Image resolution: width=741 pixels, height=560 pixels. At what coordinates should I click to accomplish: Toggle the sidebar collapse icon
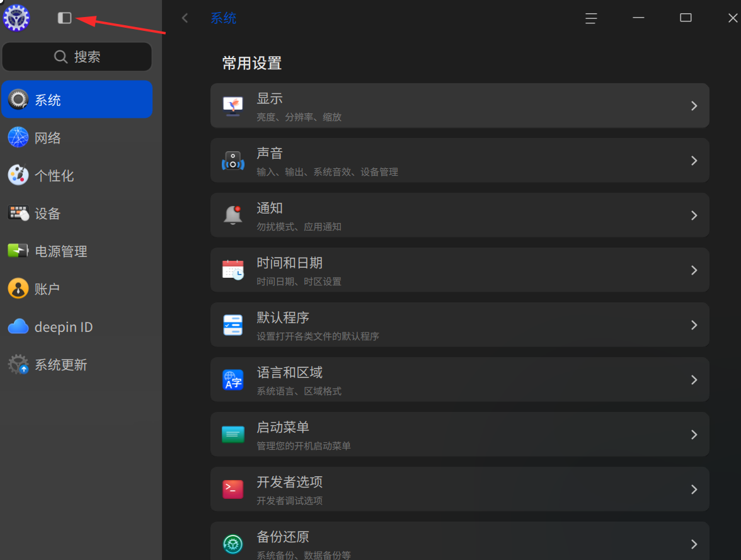coord(64,18)
